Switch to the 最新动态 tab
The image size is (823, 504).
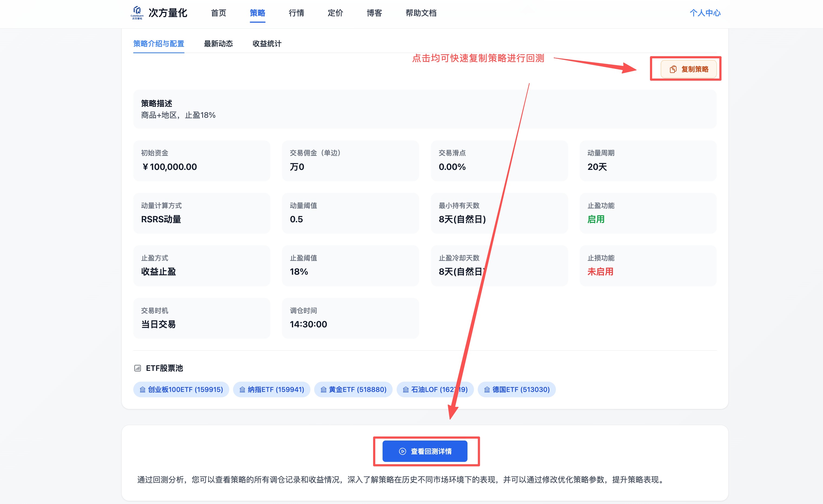(218, 44)
